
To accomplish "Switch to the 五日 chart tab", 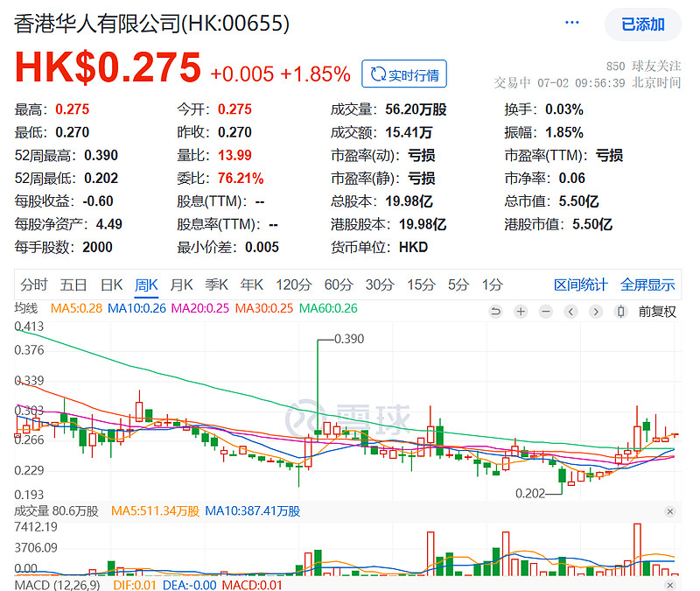I will (x=73, y=285).
